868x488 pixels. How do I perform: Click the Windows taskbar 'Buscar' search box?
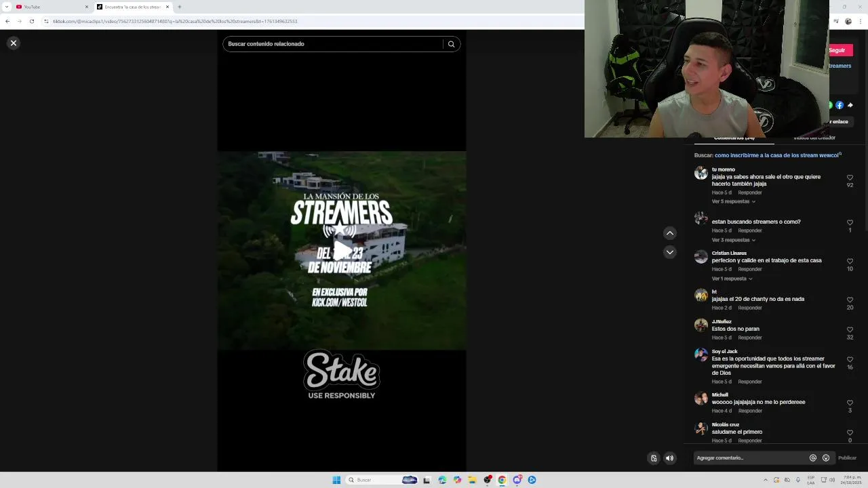[x=382, y=480]
